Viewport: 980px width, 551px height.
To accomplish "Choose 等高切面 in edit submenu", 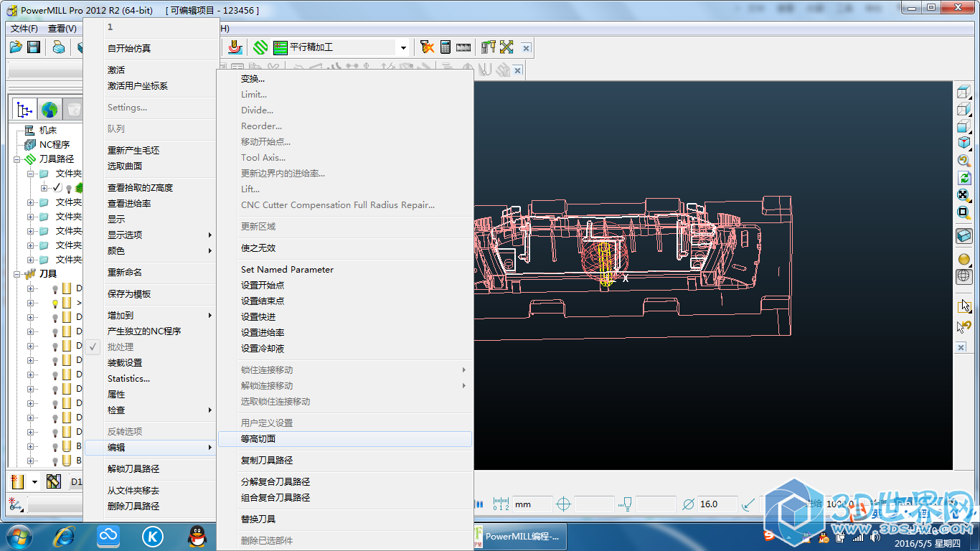I will click(x=345, y=438).
